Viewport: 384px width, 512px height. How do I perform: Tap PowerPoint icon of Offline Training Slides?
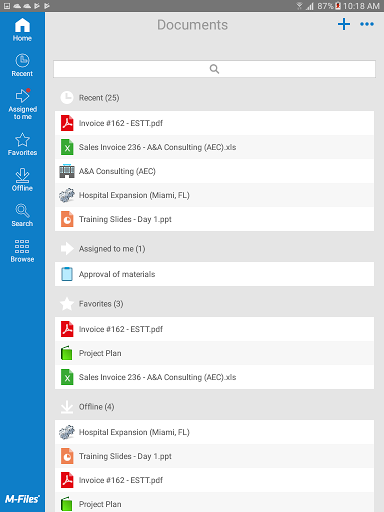[x=67, y=456]
